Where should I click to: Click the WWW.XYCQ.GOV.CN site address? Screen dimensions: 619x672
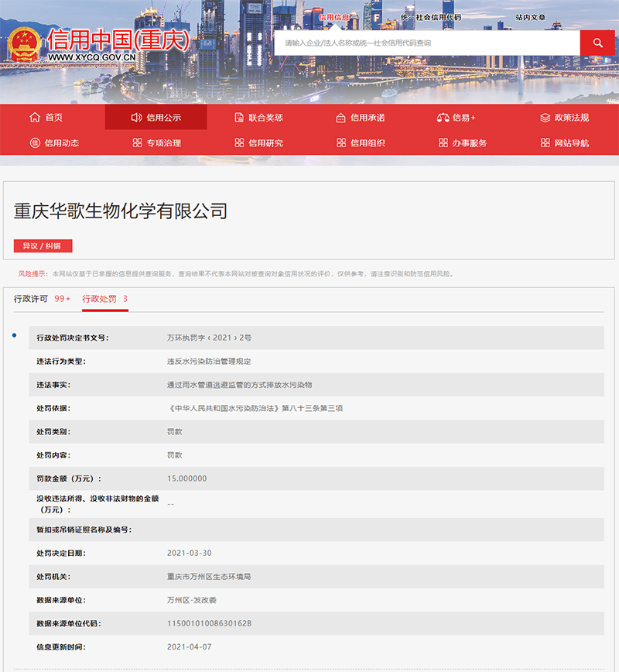(x=91, y=57)
